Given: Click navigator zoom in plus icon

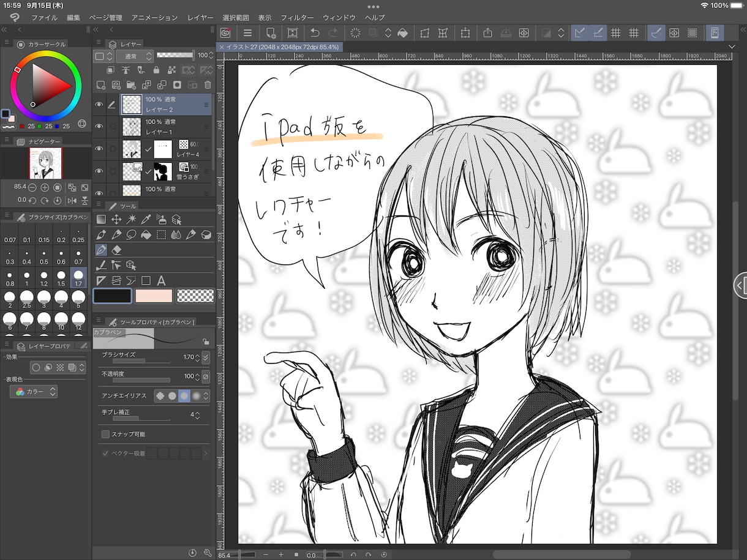Looking at the screenshot, I should tap(45, 187).
